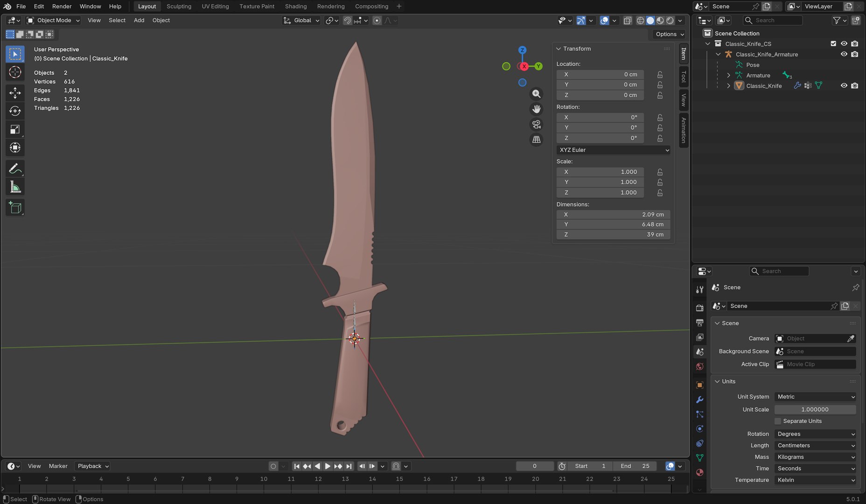Open the viewport Add menu
Image resolution: width=866 pixels, height=504 pixels.
tap(139, 21)
